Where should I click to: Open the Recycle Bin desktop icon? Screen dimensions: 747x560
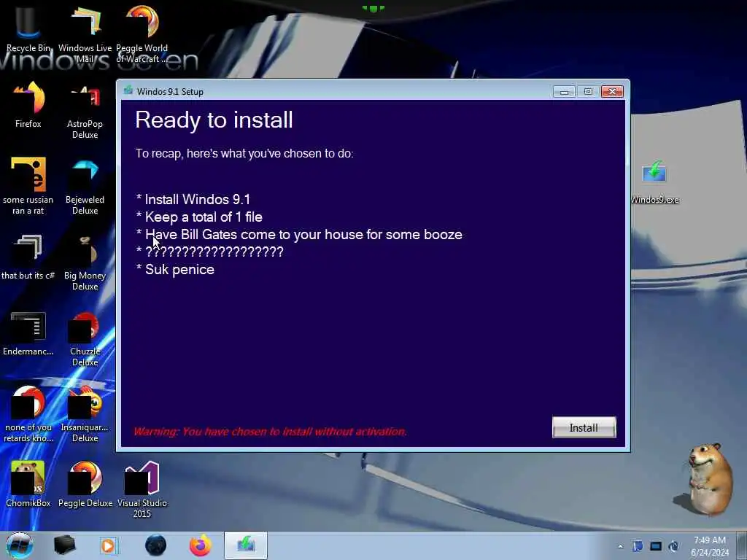click(x=28, y=28)
